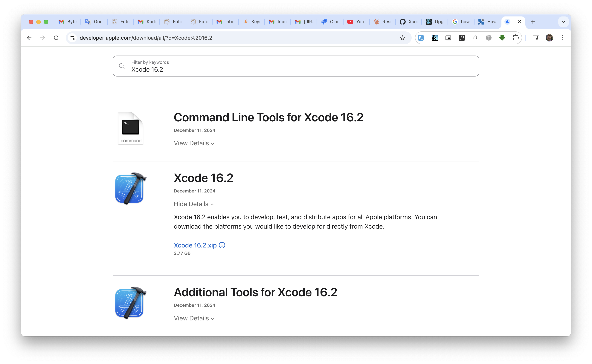Switch to the Upg React tab
This screenshot has width=592, height=364.
pos(435,22)
